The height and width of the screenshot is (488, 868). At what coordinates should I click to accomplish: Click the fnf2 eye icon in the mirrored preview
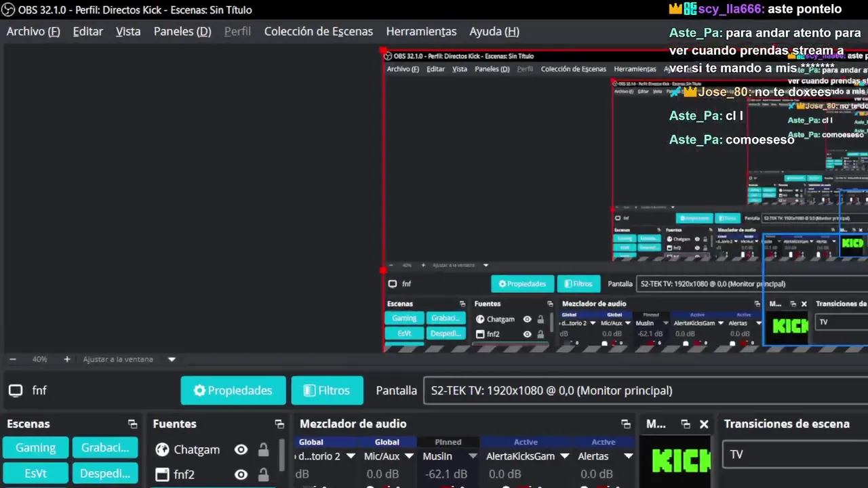[527, 334]
